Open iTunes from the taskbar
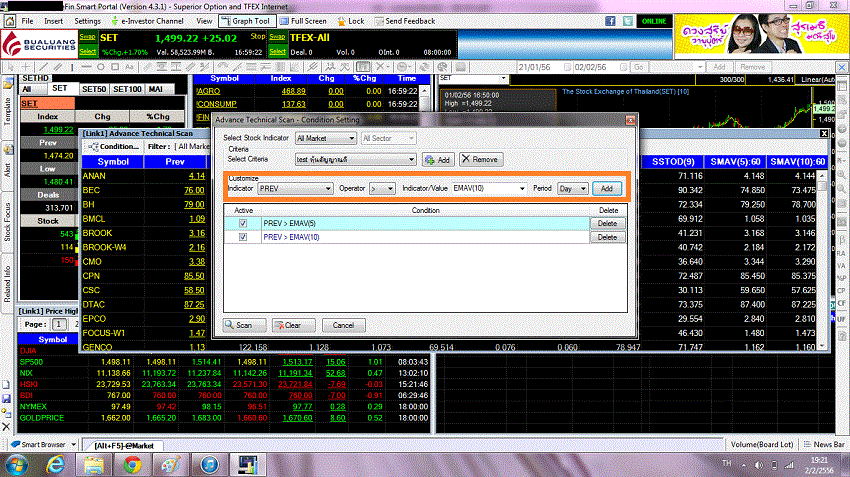The image size is (850, 477). click(209, 465)
